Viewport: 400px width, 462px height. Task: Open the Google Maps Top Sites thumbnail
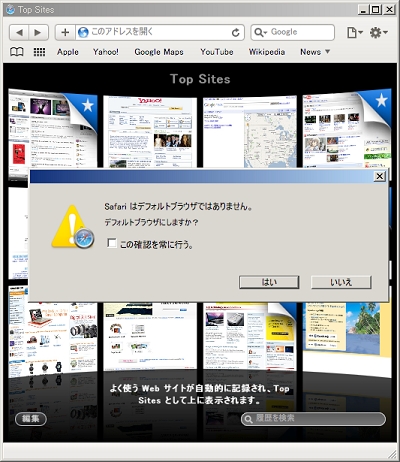[250, 132]
